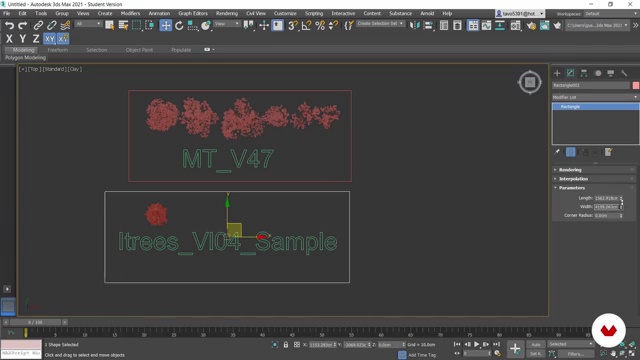Open the Select by Name list

pos(123,25)
